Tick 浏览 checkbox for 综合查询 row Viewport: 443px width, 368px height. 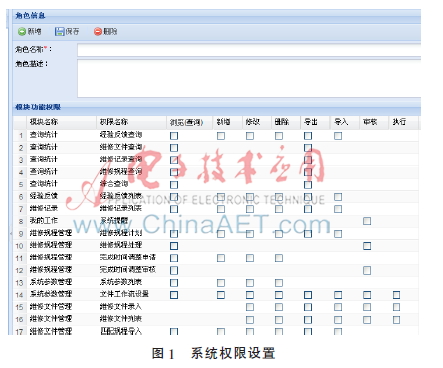tap(174, 184)
